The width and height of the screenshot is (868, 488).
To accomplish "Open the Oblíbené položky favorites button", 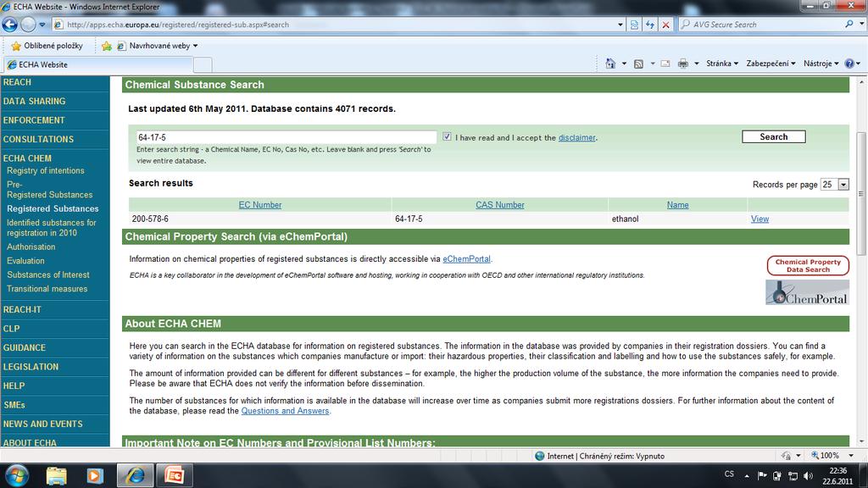I will click(47, 46).
